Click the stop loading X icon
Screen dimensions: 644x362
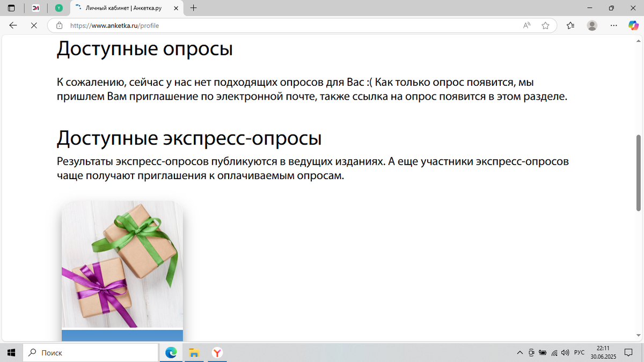34,25
